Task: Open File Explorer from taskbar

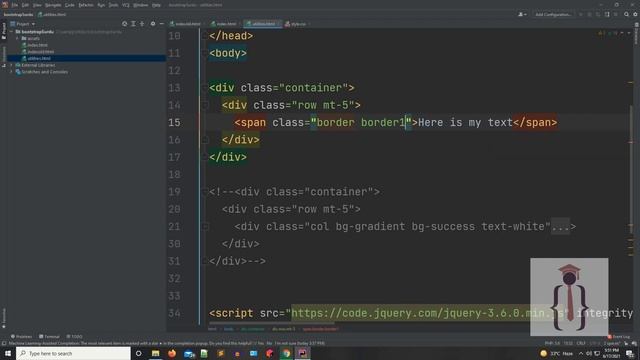Action: point(156,353)
